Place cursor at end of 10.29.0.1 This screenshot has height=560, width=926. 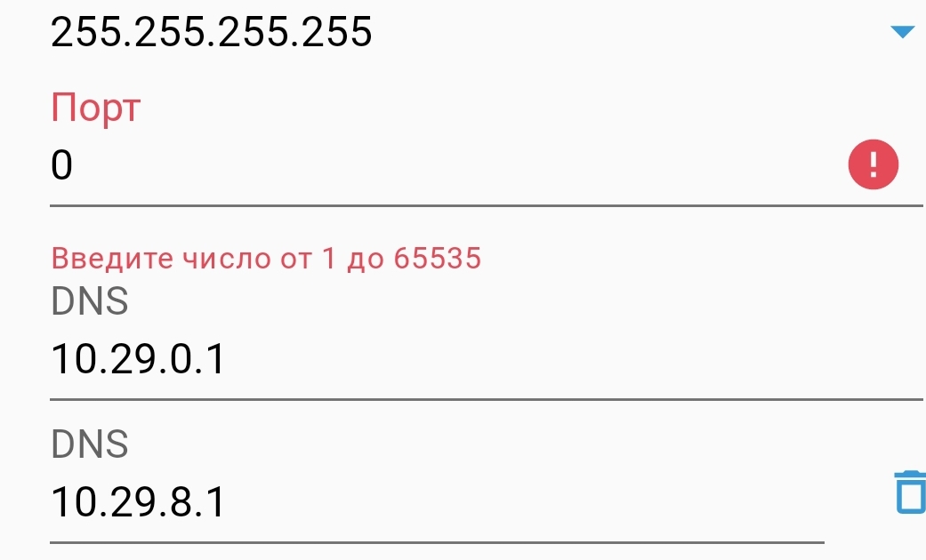(x=226, y=359)
